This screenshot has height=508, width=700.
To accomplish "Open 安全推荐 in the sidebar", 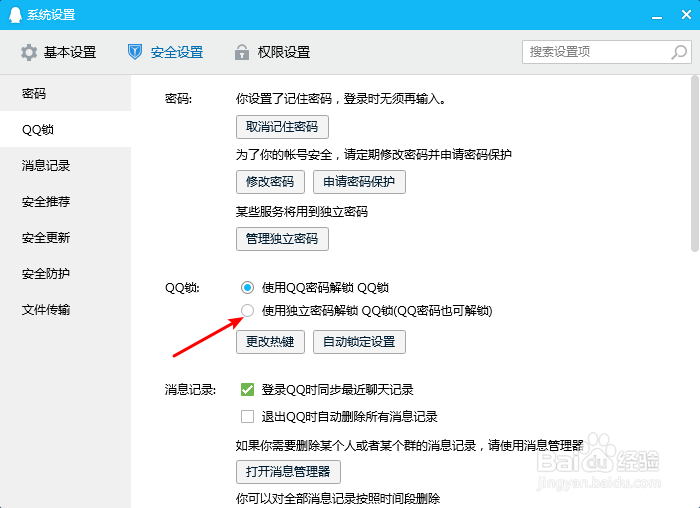I will click(x=65, y=202).
